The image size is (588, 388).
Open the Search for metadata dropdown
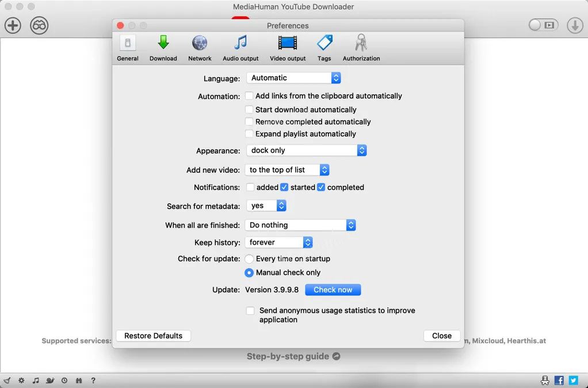266,206
